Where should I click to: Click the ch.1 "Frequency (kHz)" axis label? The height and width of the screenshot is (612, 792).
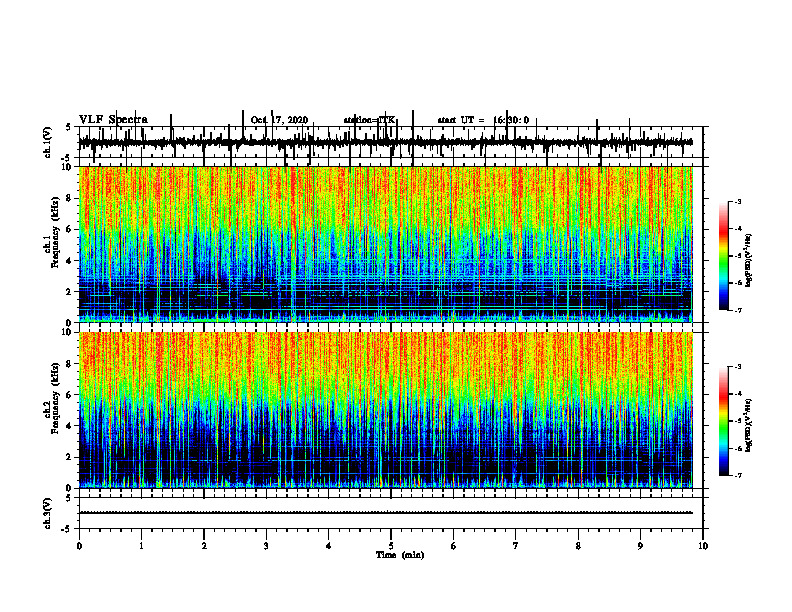pyautogui.click(x=55, y=233)
